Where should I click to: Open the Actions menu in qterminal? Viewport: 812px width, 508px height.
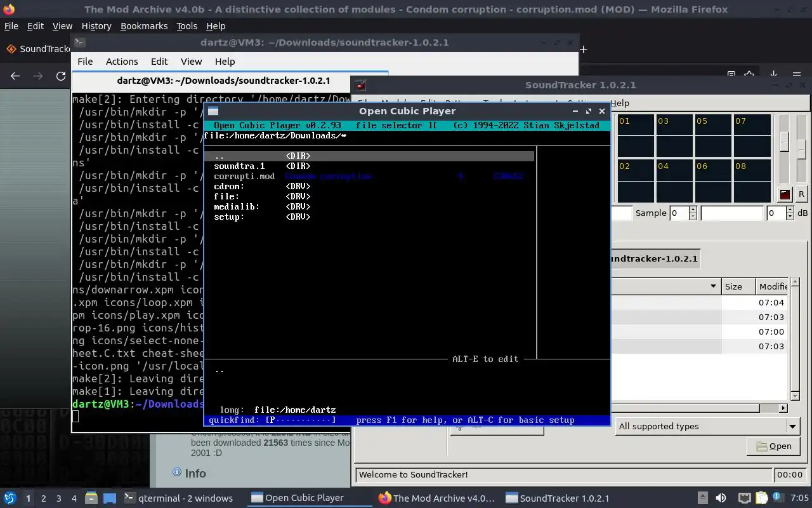click(x=122, y=62)
